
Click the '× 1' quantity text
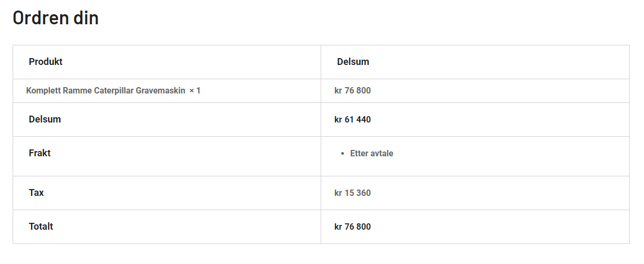pyautogui.click(x=195, y=91)
